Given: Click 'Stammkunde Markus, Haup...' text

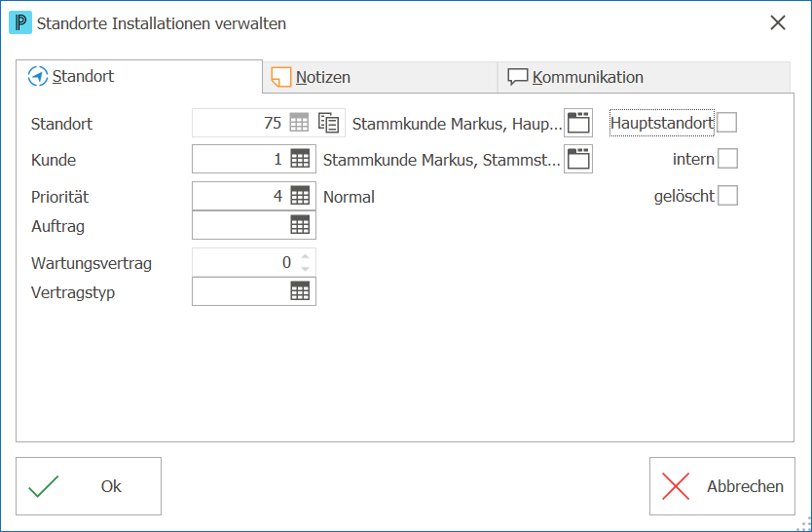Looking at the screenshot, I should click(457, 124).
